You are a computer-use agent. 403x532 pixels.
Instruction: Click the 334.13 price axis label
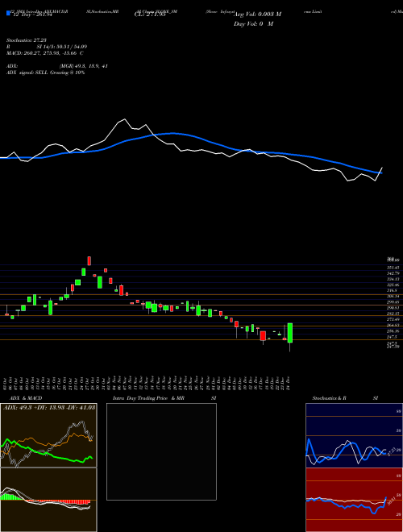point(393,279)
